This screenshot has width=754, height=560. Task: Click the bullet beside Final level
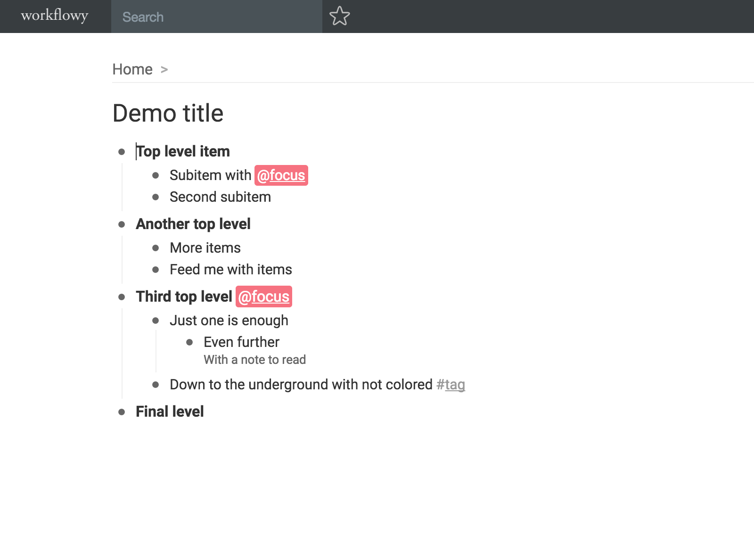coord(122,412)
